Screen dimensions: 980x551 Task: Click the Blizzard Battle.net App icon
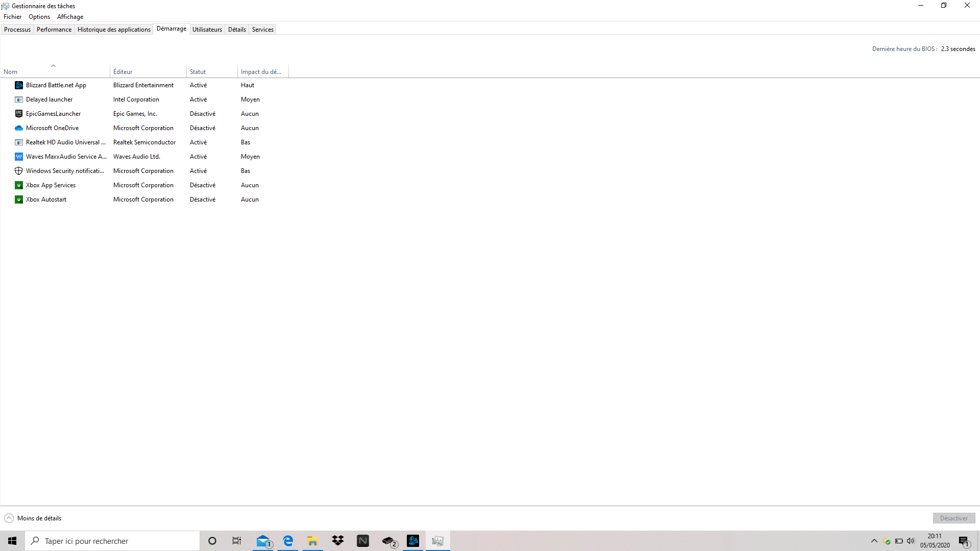(x=19, y=85)
